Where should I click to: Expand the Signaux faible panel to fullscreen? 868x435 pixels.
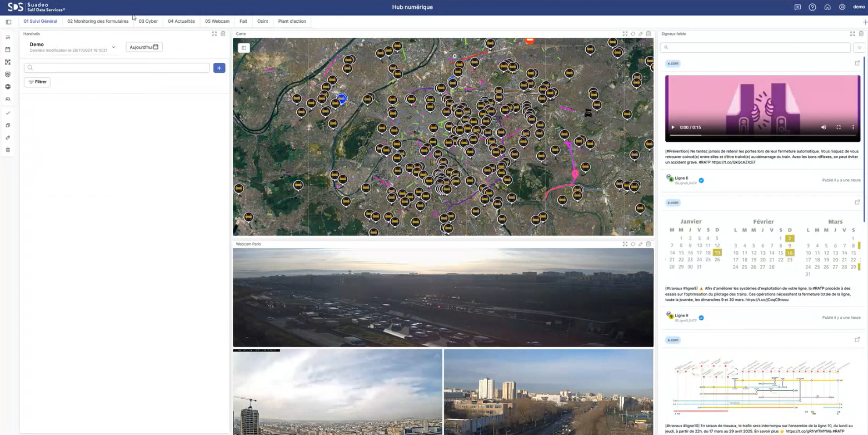point(853,34)
